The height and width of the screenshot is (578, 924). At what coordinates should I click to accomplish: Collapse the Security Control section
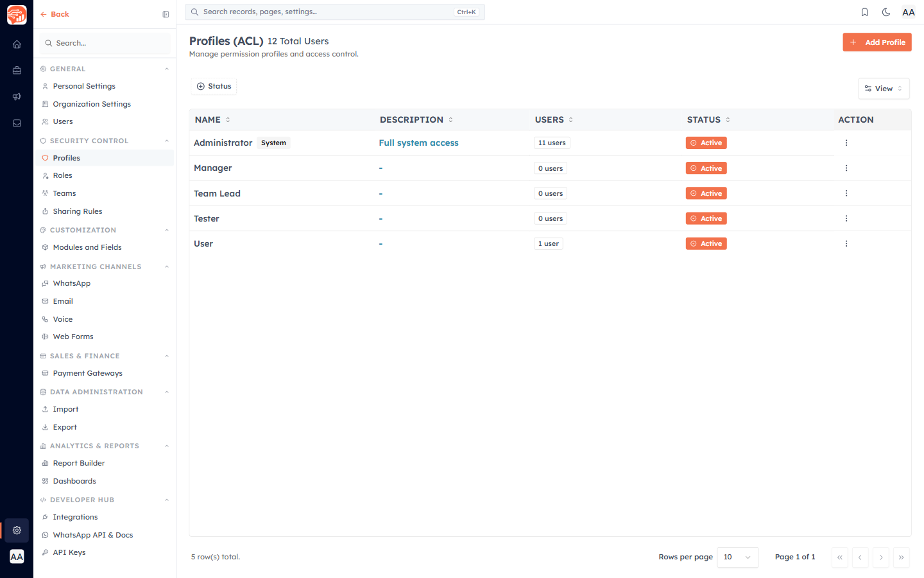pos(167,141)
